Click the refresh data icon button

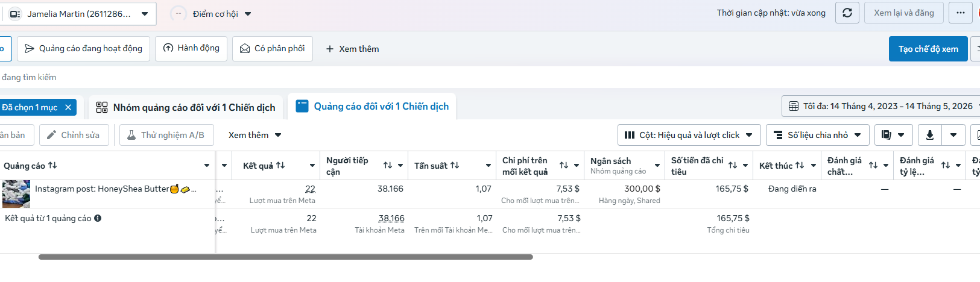(847, 13)
